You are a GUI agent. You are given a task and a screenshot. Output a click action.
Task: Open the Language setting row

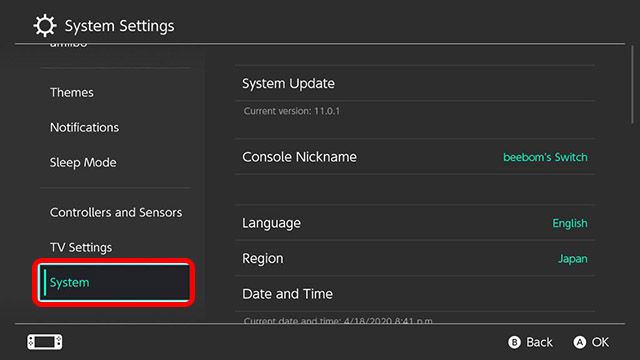(x=415, y=223)
